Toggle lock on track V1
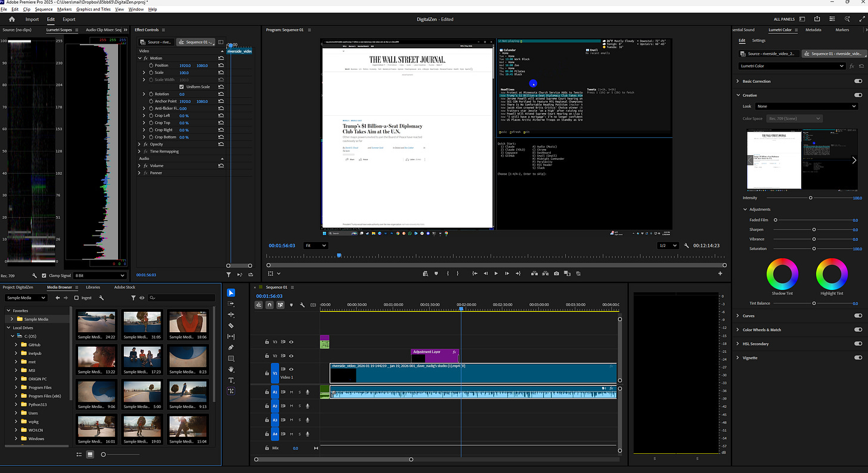This screenshot has height=473, width=868. (x=266, y=373)
